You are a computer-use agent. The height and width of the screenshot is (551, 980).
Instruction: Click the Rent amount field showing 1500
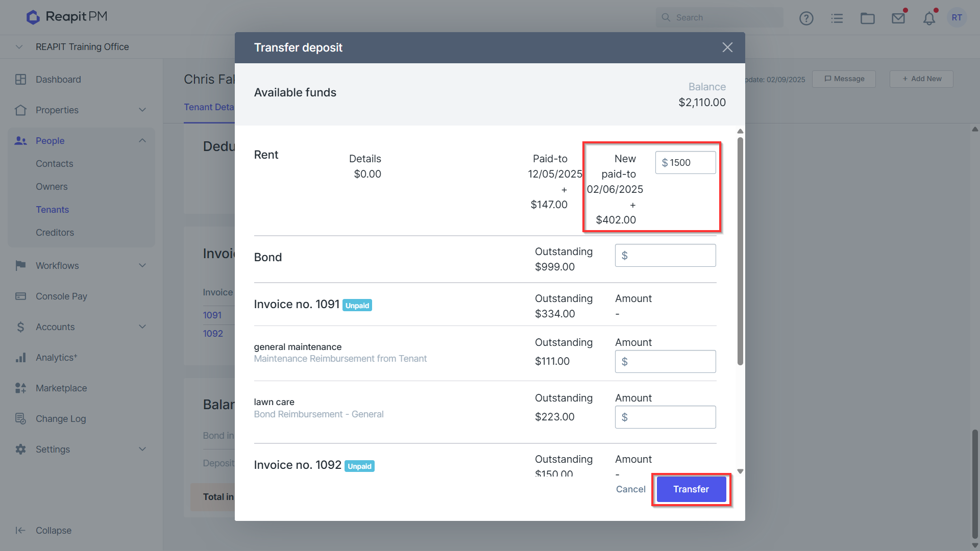point(685,163)
